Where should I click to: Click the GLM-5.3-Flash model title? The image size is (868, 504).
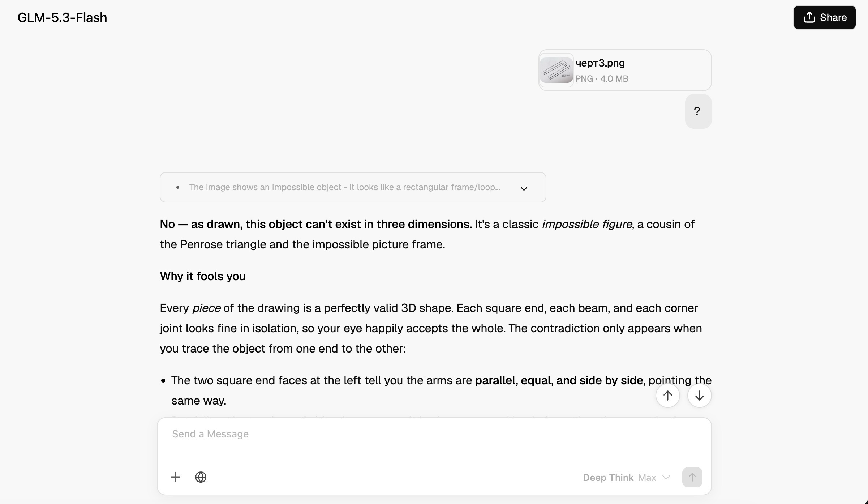pyautogui.click(x=62, y=17)
